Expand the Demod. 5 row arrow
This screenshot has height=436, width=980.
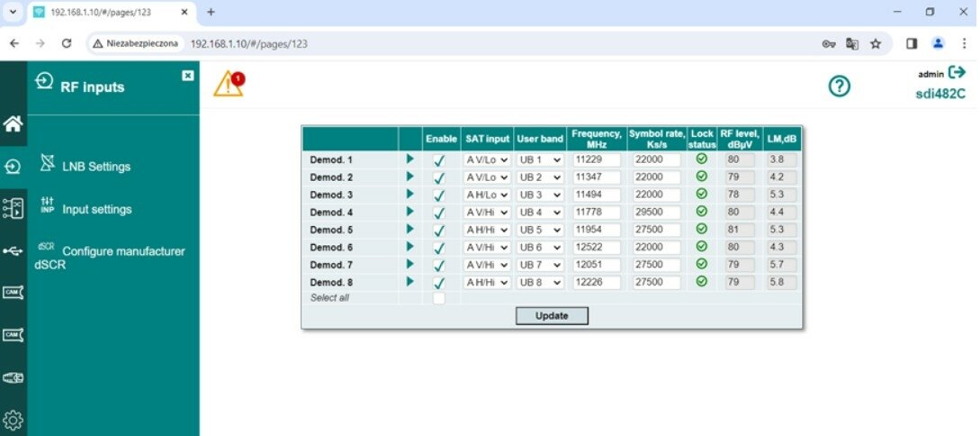410,229
